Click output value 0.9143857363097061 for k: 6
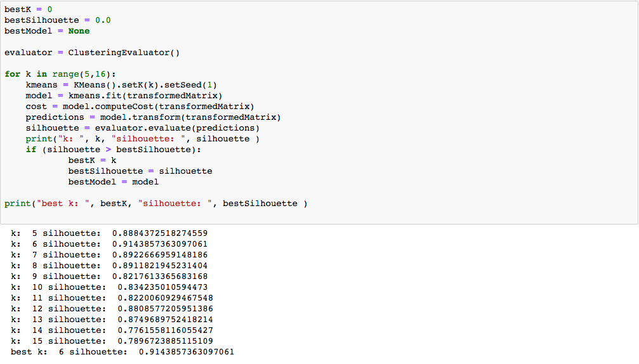Image resolution: width=639 pixels, height=364 pixels. click(x=160, y=244)
